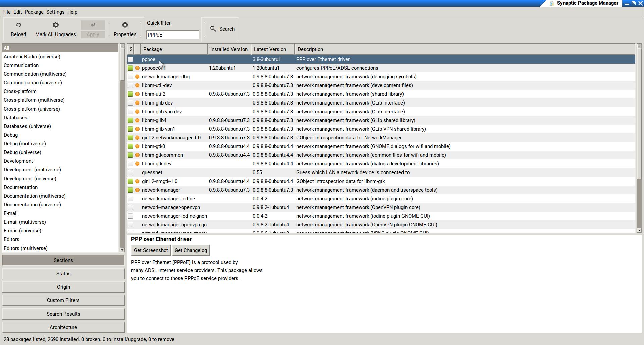Open the Package menu
The image size is (644, 345).
(34, 12)
